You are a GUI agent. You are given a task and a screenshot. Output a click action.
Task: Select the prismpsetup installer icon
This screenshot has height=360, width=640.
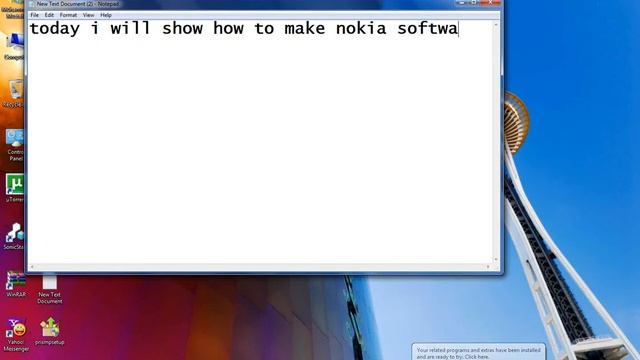tap(49, 331)
